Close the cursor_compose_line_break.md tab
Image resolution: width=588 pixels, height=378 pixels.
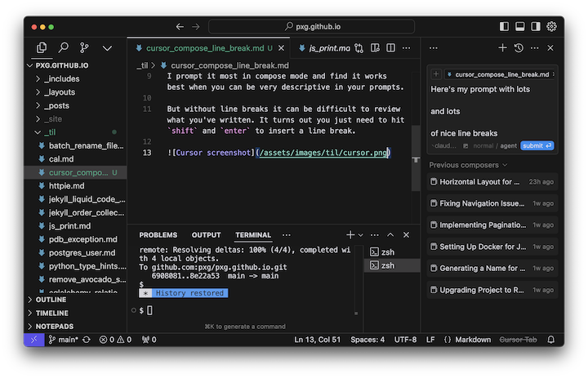click(x=281, y=48)
